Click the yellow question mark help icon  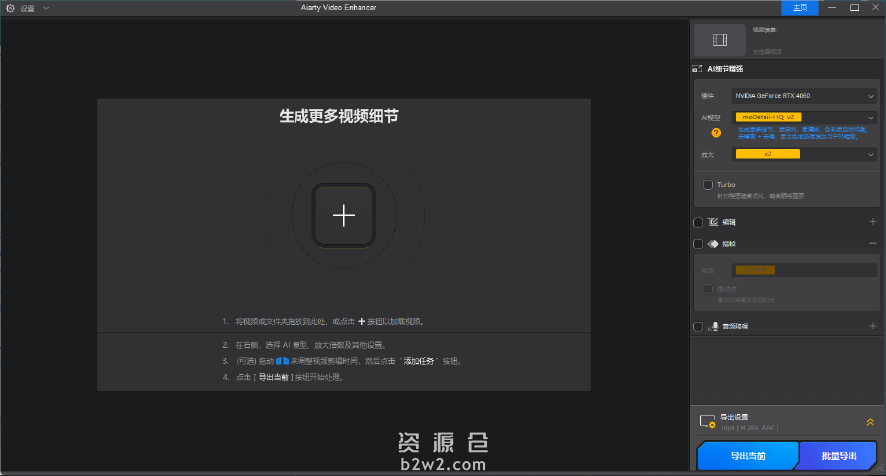coord(716,132)
